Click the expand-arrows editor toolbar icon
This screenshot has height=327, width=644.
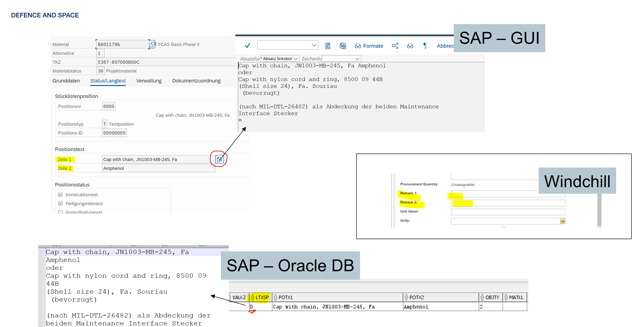(x=395, y=46)
